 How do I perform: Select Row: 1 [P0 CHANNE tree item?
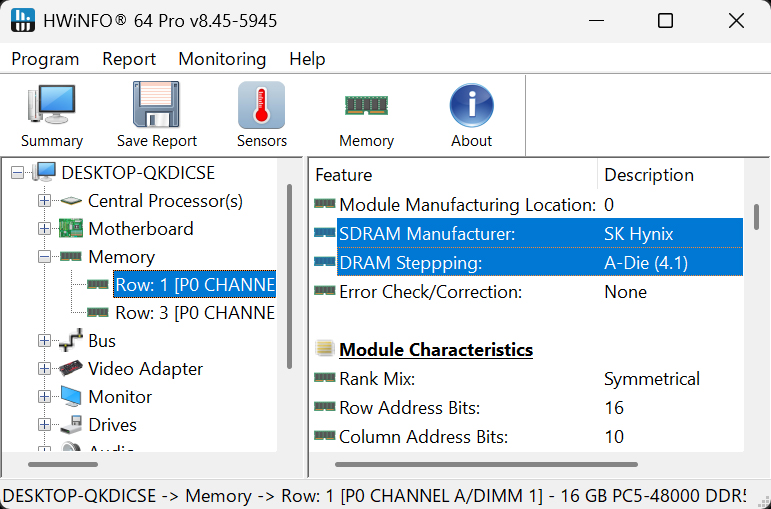point(195,284)
